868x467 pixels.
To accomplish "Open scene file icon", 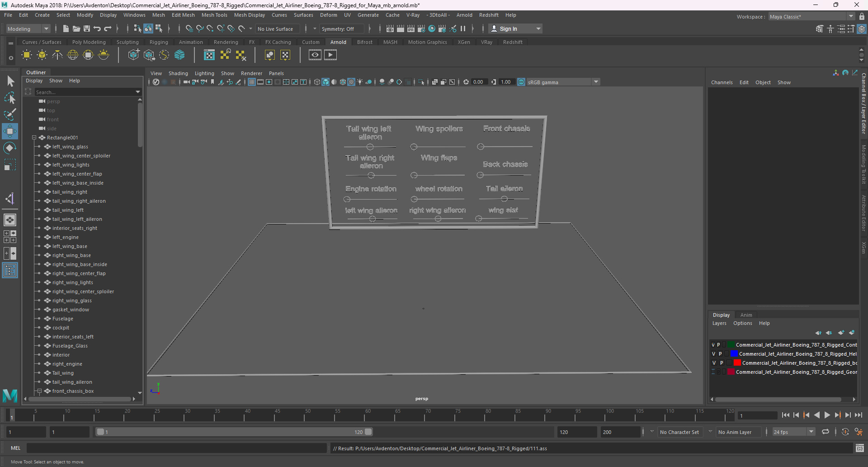I will [76, 29].
